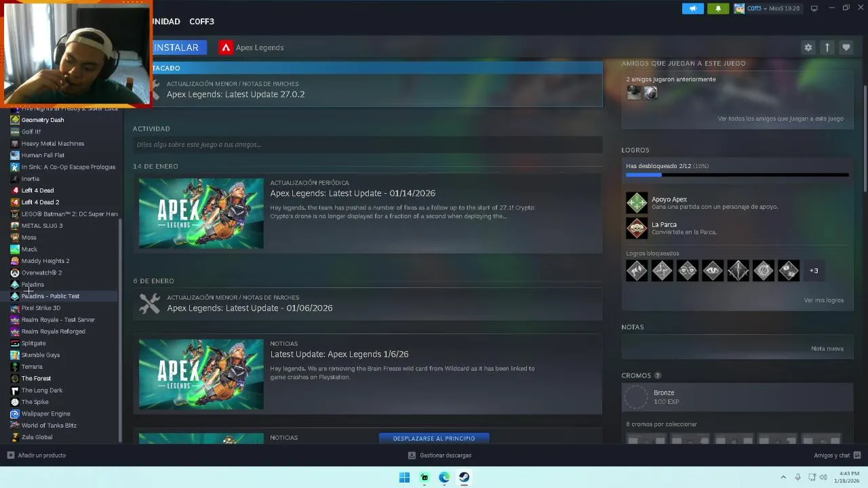Viewport: 868px width, 488px height.
Task: Click the Left 4 Dead game icon
Action: click(x=15, y=190)
